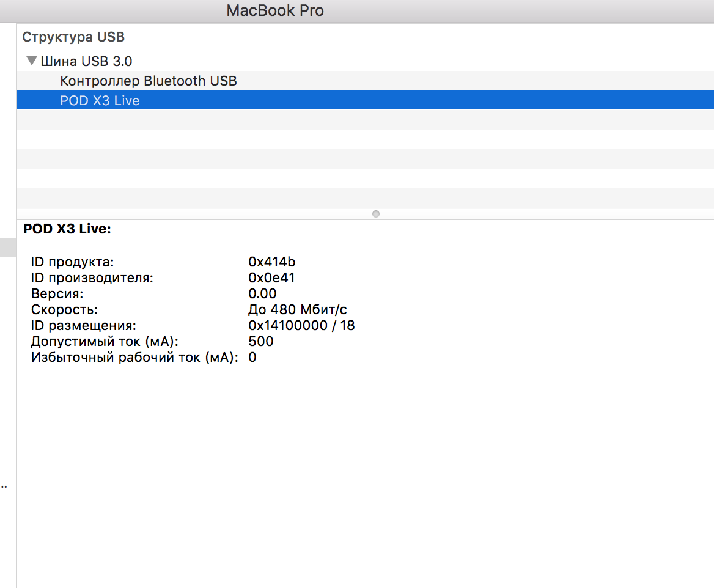Select Шина USB 3.0 row
Viewport: 714px width, 588px height.
click(x=365, y=61)
